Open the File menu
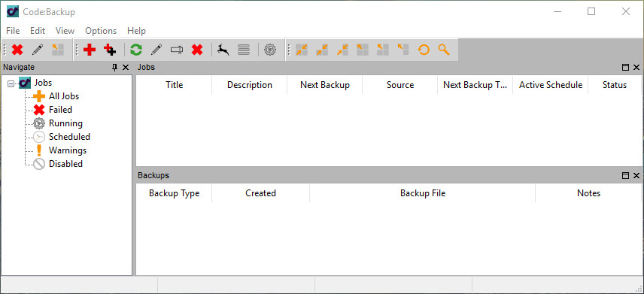This screenshot has width=644, height=294. 13,31
